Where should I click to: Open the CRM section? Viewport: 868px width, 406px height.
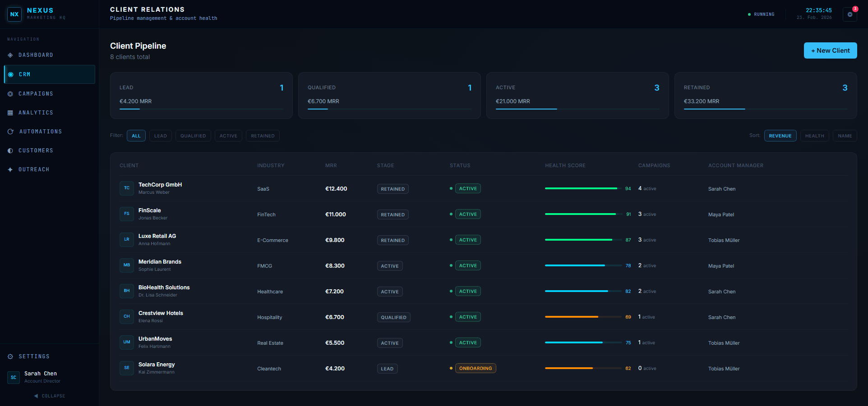point(25,74)
